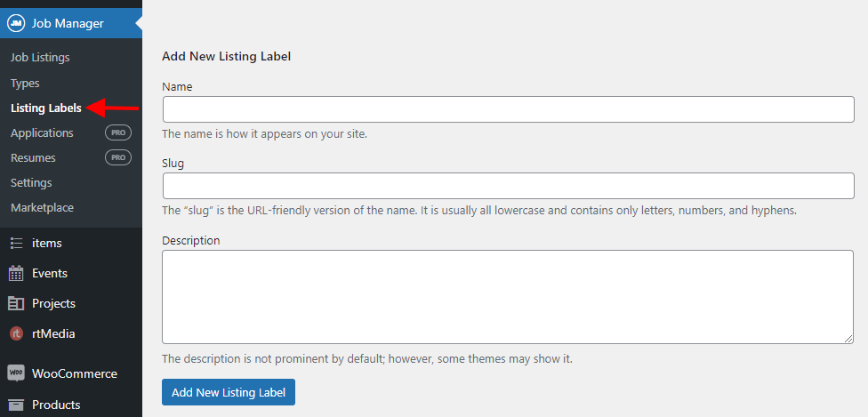Screen dimensions: 868x417
Task: Open the Job Listings submenu item
Action: point(40,58)
